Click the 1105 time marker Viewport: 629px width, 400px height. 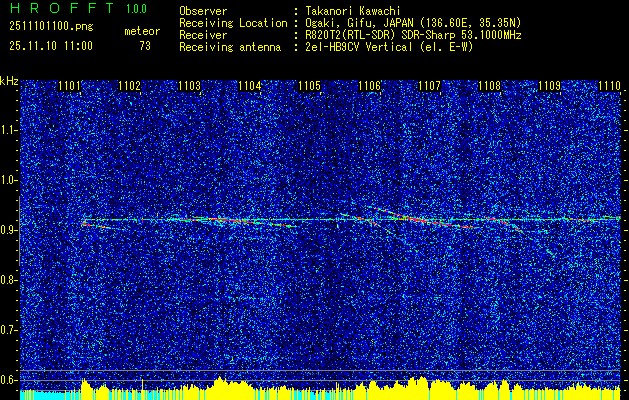310,86
